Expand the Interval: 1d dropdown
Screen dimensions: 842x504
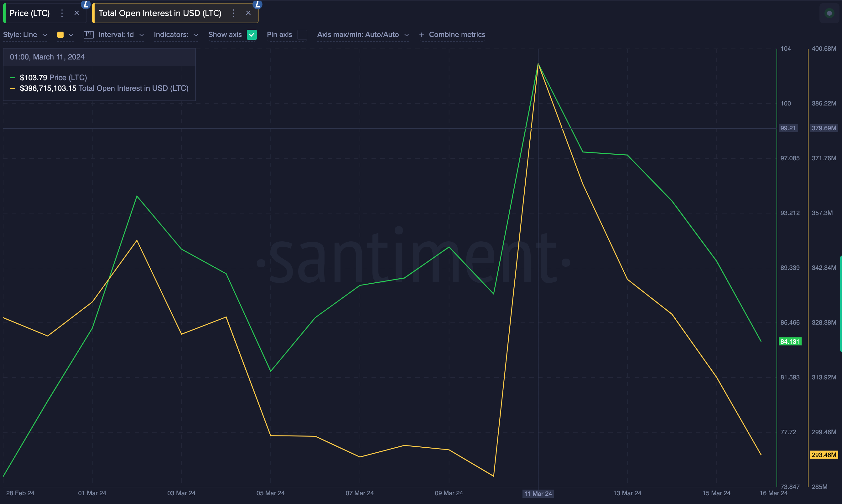pos(121,35)
